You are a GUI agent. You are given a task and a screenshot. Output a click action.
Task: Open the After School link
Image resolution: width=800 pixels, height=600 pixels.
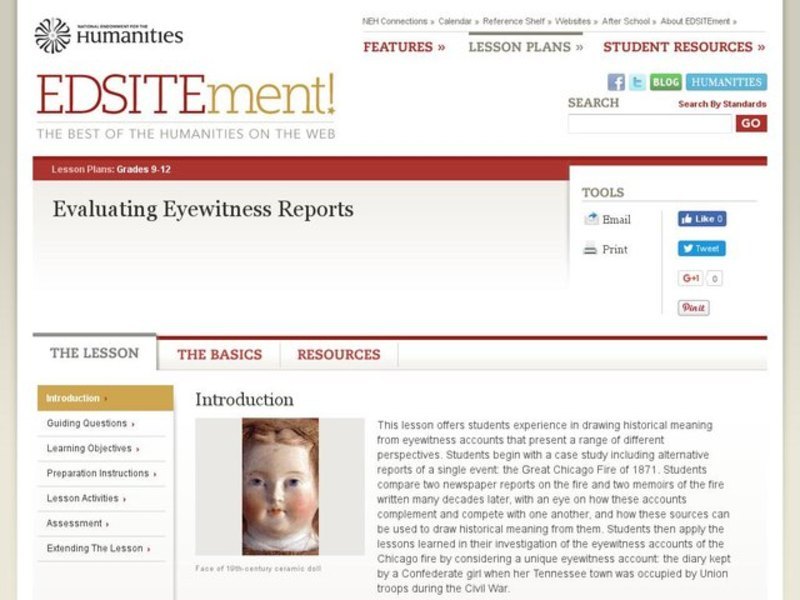tap(628, 21)
